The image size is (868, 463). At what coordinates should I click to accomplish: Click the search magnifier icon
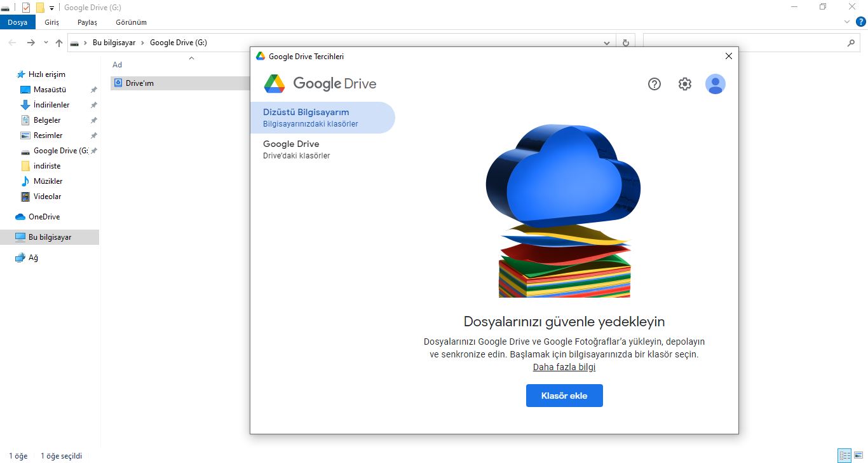coord(851,43)
